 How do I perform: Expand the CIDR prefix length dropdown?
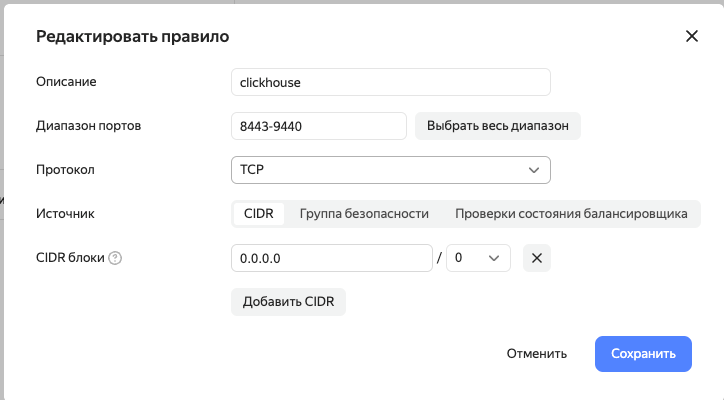478,258
